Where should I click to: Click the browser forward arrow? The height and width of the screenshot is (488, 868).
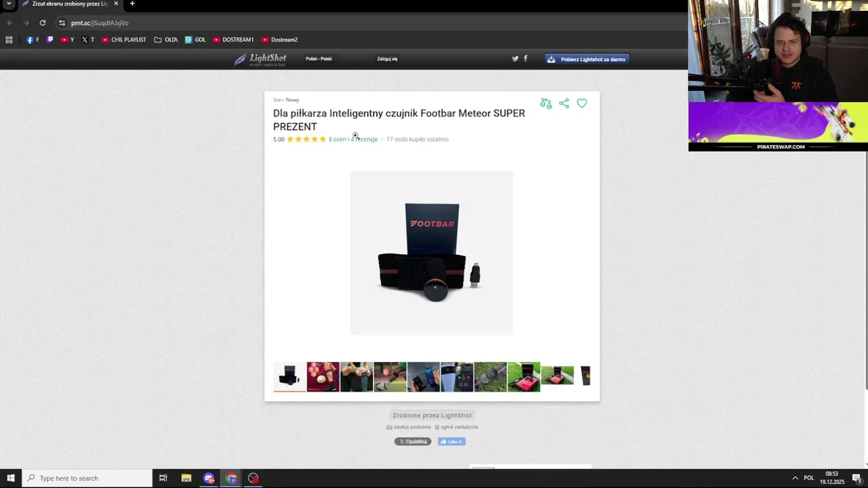click(x=26, y=23)
